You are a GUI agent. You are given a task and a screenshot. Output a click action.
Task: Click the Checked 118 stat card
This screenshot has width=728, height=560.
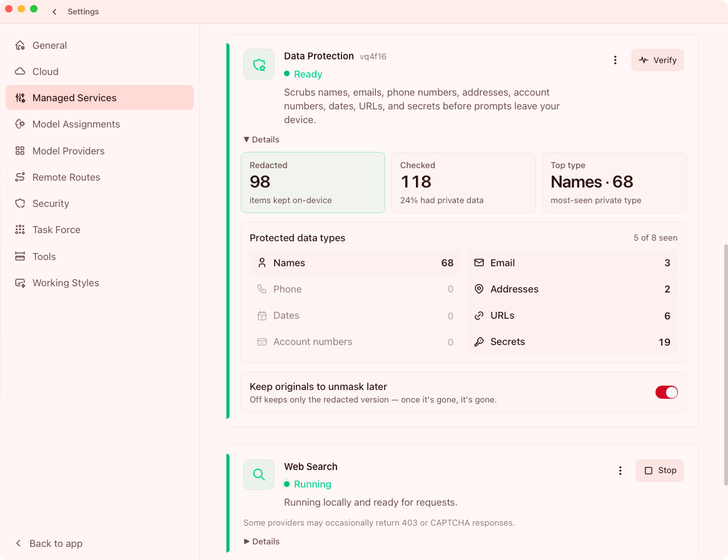(463, 182)
